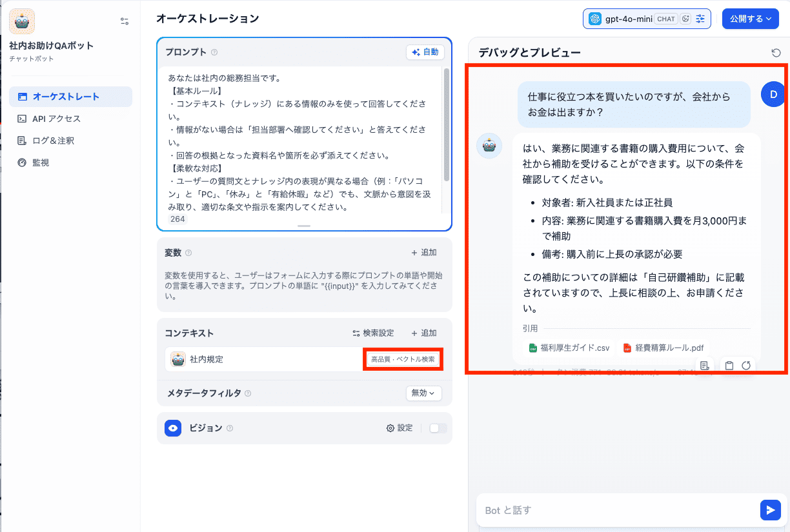Viewport: 790px width, 532px height.
Task: Click the prompt editor vertical scrollbar
Action: (x=446, y=124)
